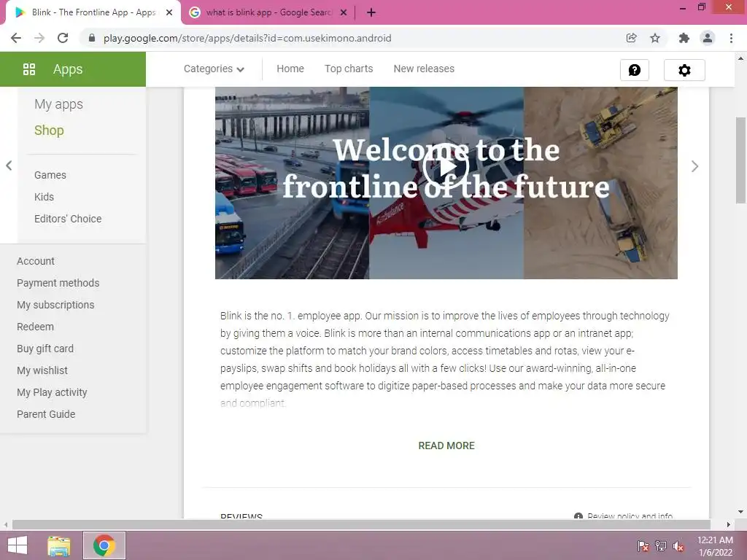This screenshot has width=747, height=560.
Task: Switch to the Google Search tab
Action: [269, 13]
